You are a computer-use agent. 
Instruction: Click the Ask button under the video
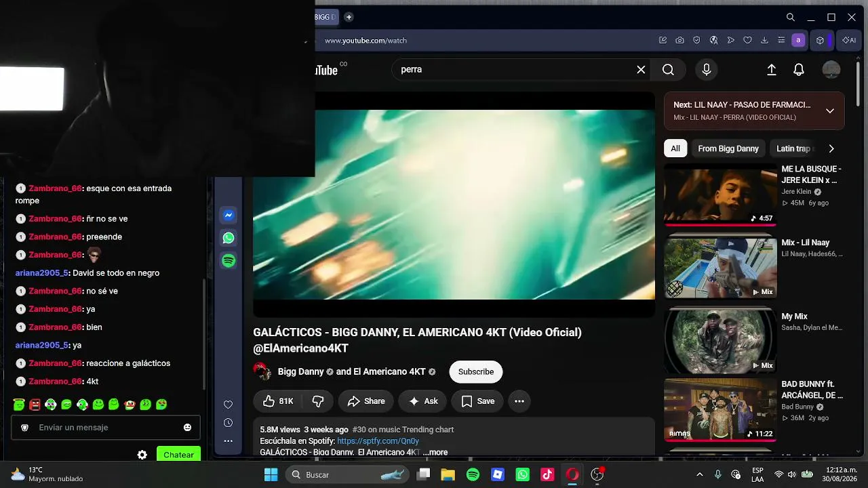click(x=422, y=401)
